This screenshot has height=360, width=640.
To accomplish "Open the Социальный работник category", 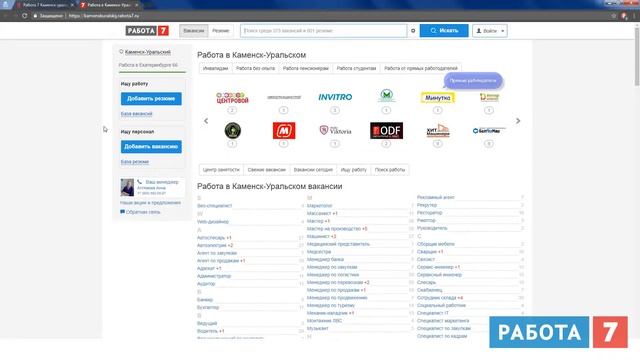I will (441, 305).
